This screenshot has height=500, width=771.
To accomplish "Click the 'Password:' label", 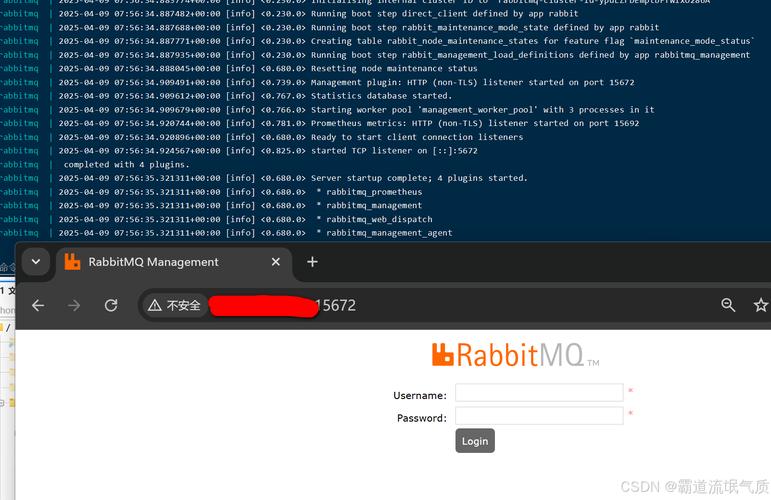I will [x=422, y=418].
